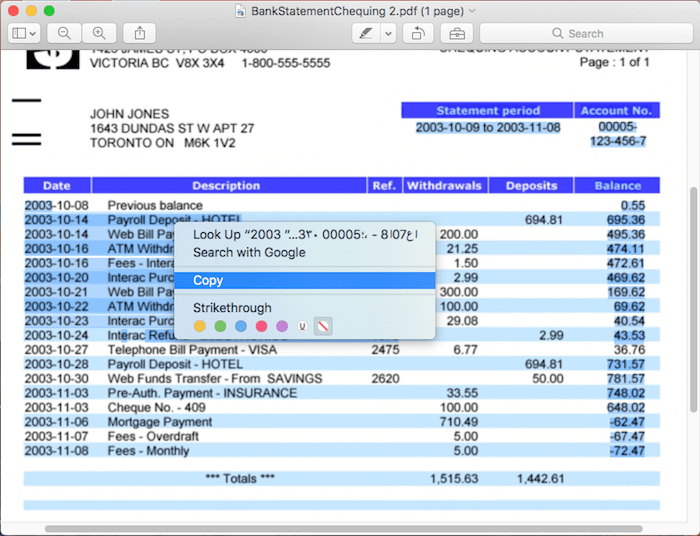This screenshot has height=536, width=700.
Task: Expand the highlight color dropdown arrow
Action: 387,33
